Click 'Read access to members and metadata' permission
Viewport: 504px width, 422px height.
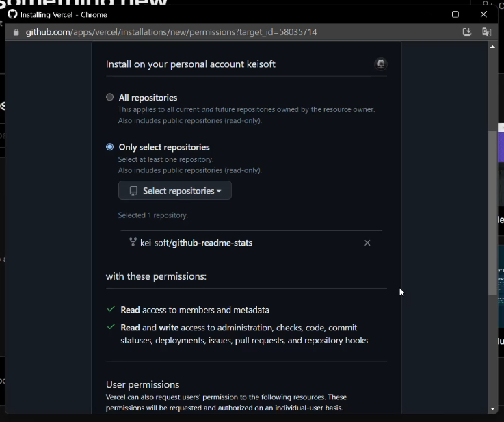tap(195, 310)
